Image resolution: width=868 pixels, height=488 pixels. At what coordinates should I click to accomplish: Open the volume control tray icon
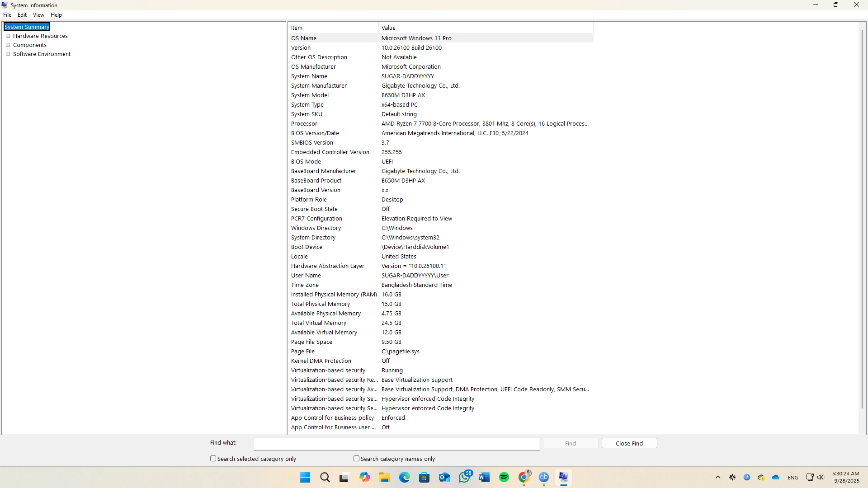pos(821,477)
